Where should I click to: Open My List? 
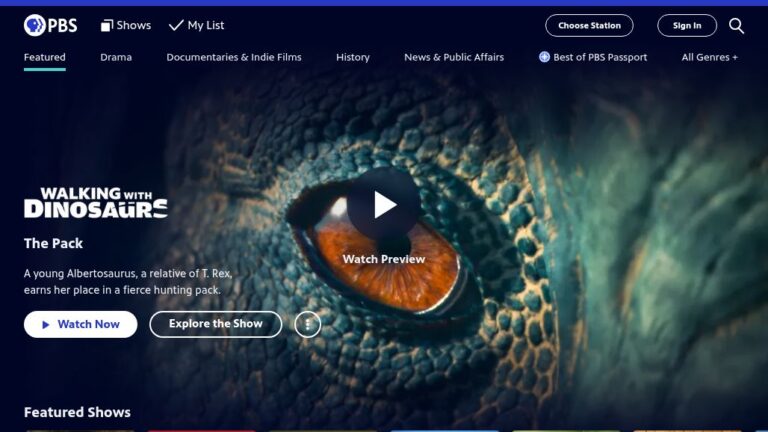click(196, 25)
